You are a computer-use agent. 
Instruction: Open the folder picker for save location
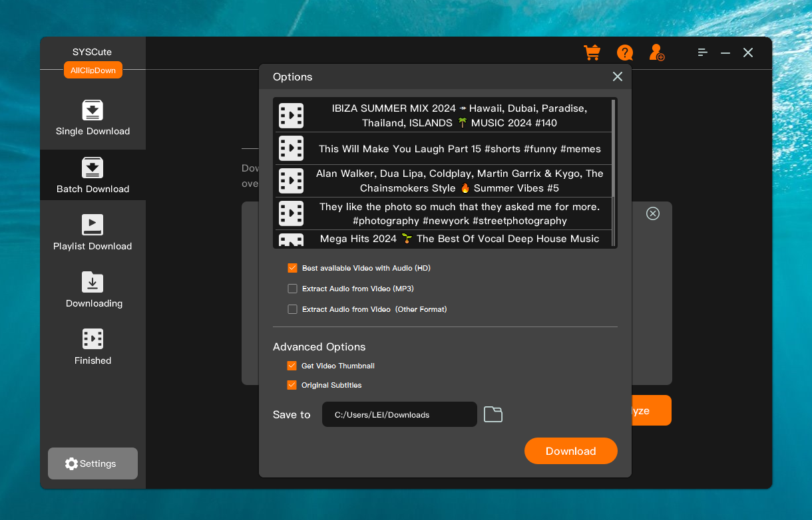(493, 414)
